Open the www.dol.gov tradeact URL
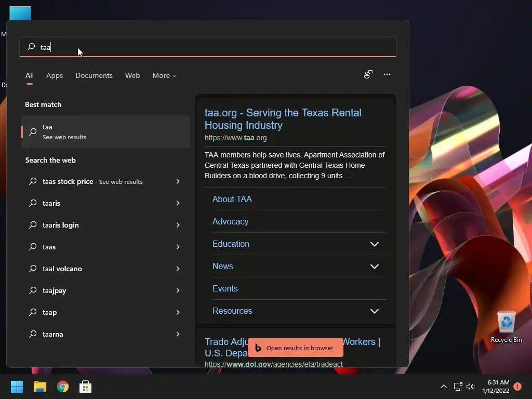Screen dimensions: 532x399 point(273,364)
